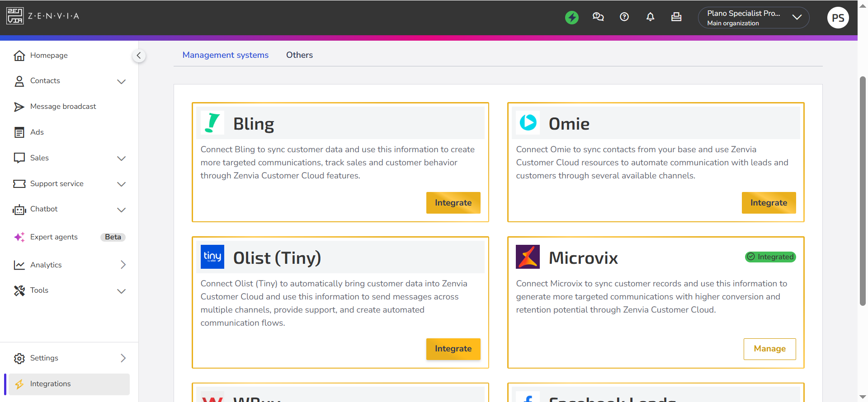Viewport: 868px width, 402px height.
Task: Click the Ads document icon
Action: (x=19, y=132)
